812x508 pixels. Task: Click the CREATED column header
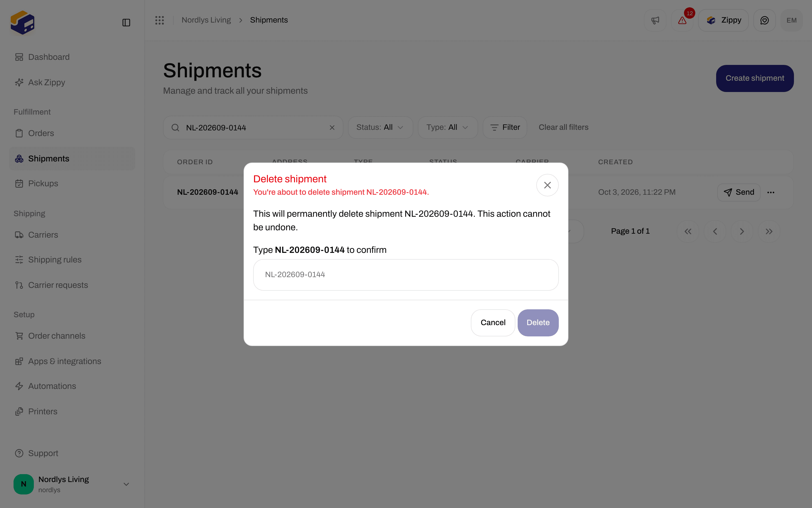click(615, 162)
